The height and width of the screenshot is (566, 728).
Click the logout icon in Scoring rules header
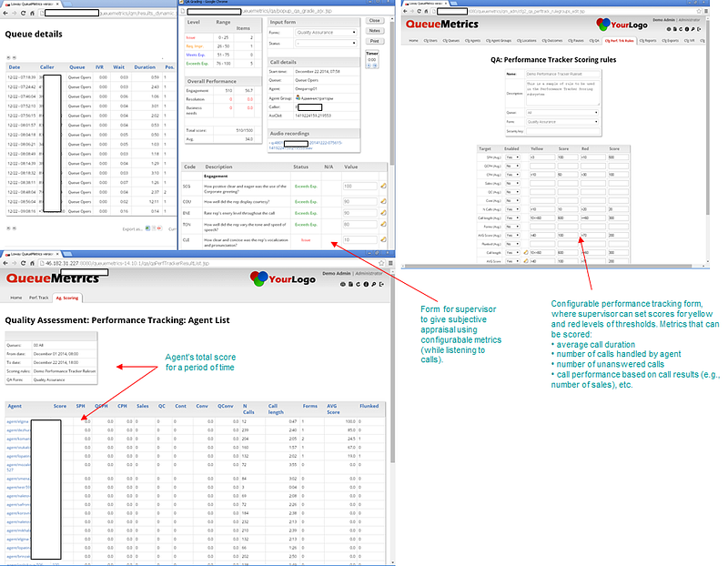coord(699,29)
